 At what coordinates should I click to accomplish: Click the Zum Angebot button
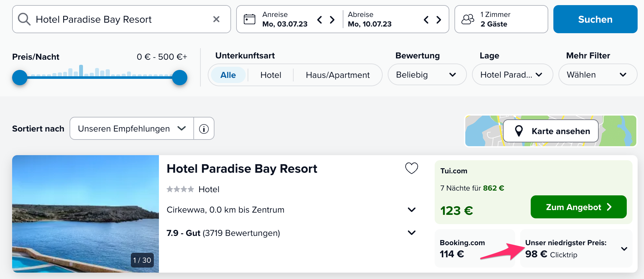pos(579,207)
